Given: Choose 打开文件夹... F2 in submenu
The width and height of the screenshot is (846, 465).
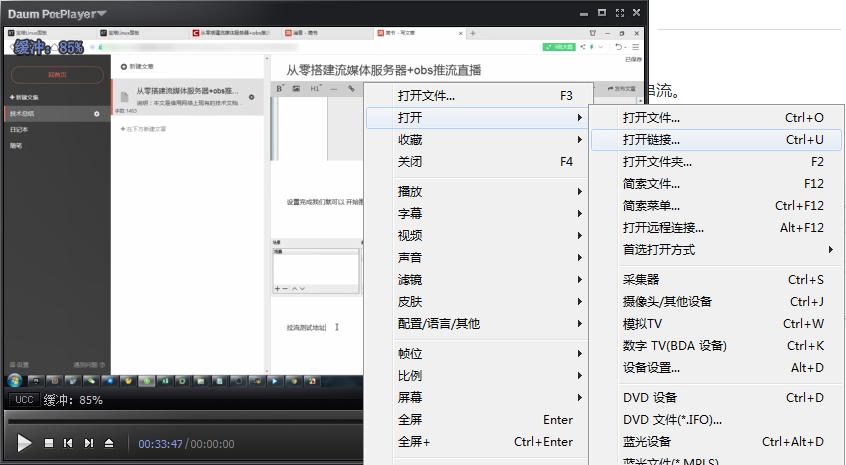Looking at the screenshot, I should tap(716, 162).
